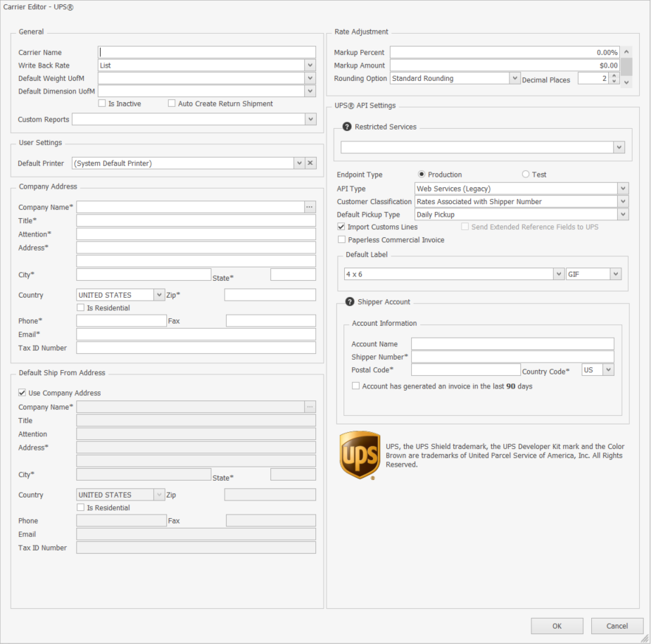
Task: Clear the Default Printer with X button
Action: pyautogui.click(x=310, y=163)
